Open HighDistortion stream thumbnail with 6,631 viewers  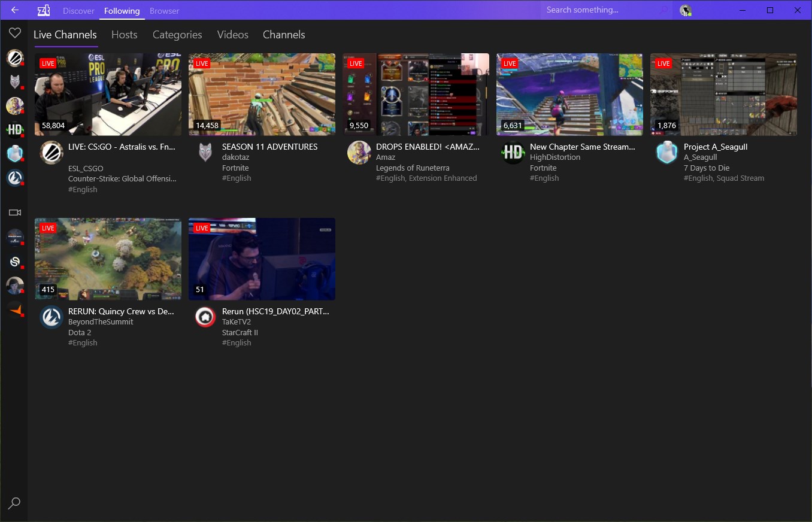(x=569, y=95)
